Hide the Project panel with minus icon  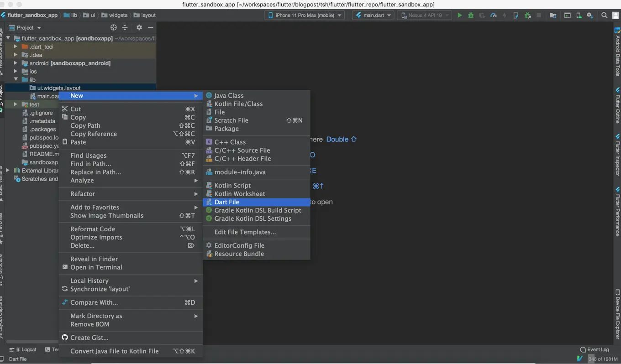[150, 28]
